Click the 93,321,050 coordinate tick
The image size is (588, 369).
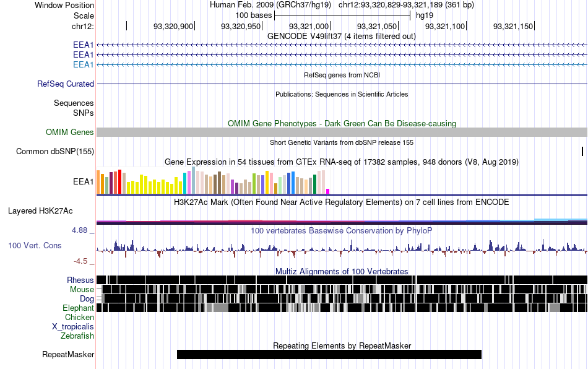[377, 26]
